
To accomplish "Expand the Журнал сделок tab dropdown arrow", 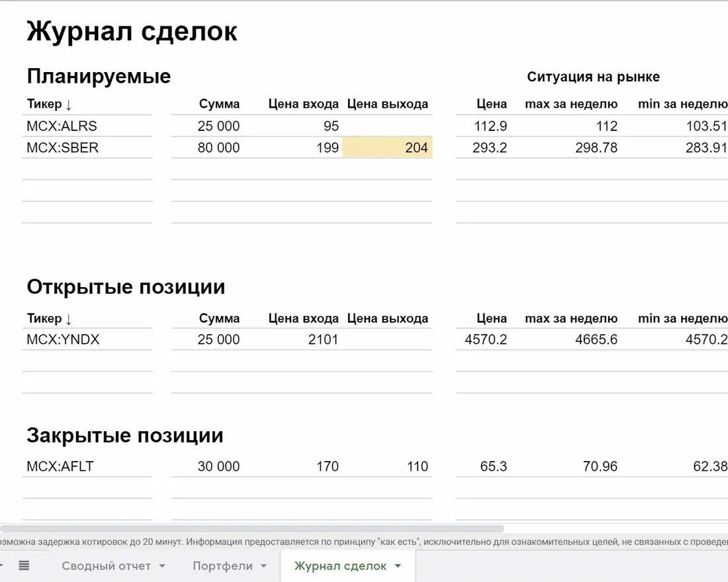I will coord(398,565).
